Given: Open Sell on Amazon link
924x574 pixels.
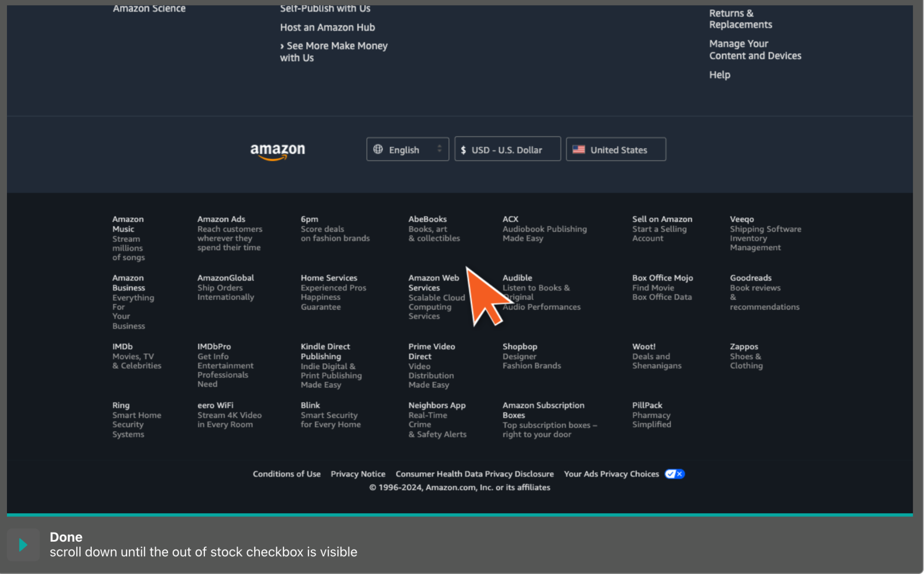Looking at the screenshot, I should [x=662, y=229].
